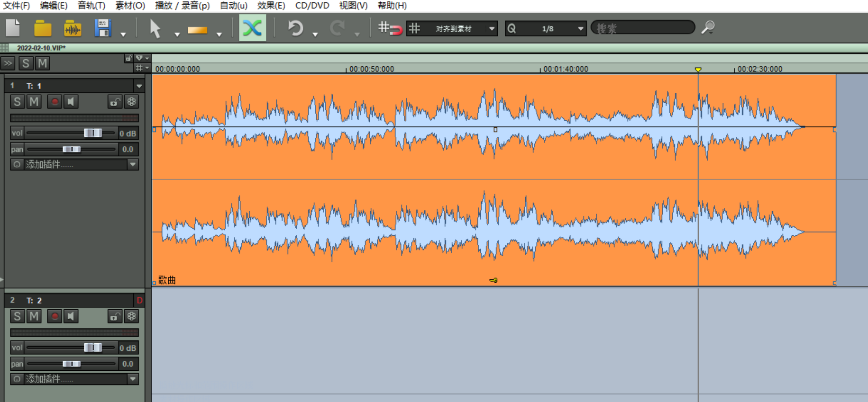Click the 00:00:50:000 timecode on the ruler
This screenshot has height=402, width=868.
pyautogui.click(x=372, y=69)
